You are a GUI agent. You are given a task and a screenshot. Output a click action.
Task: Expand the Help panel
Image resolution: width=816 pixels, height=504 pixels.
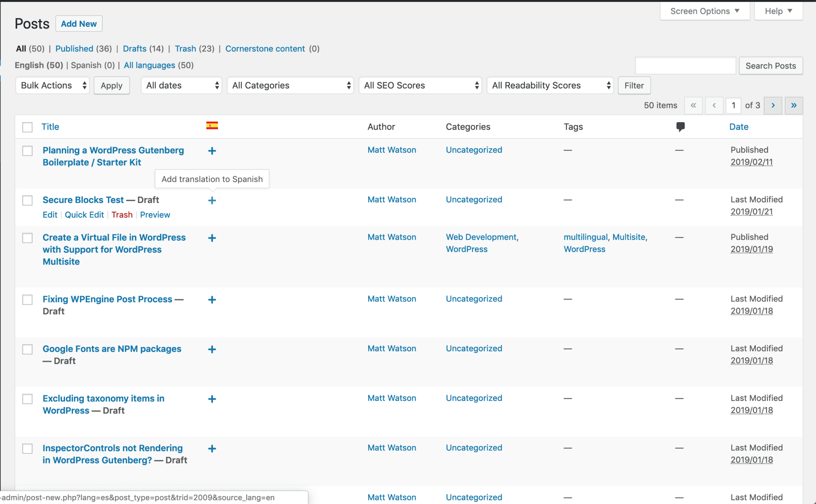tap(778, 11)
